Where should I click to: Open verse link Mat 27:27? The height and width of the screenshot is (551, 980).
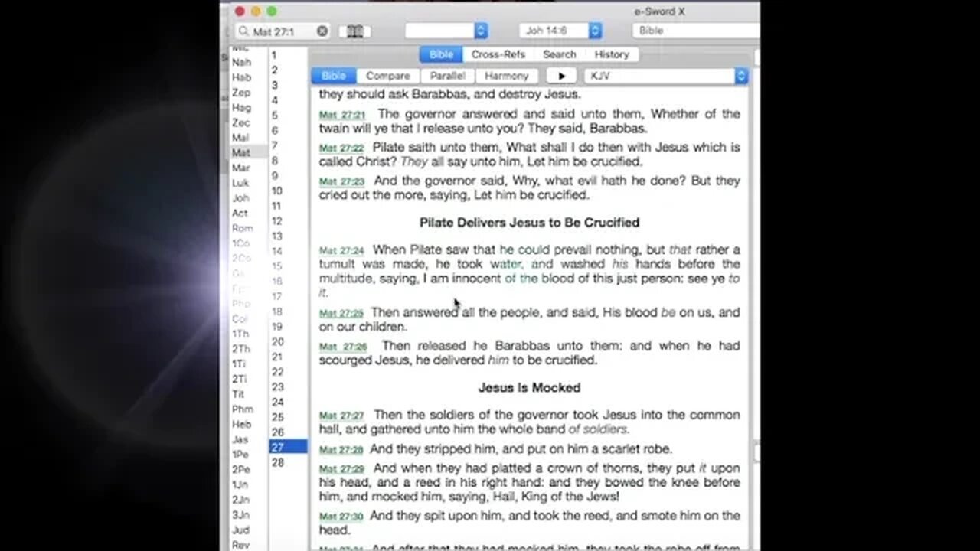[x=342, y=416]
